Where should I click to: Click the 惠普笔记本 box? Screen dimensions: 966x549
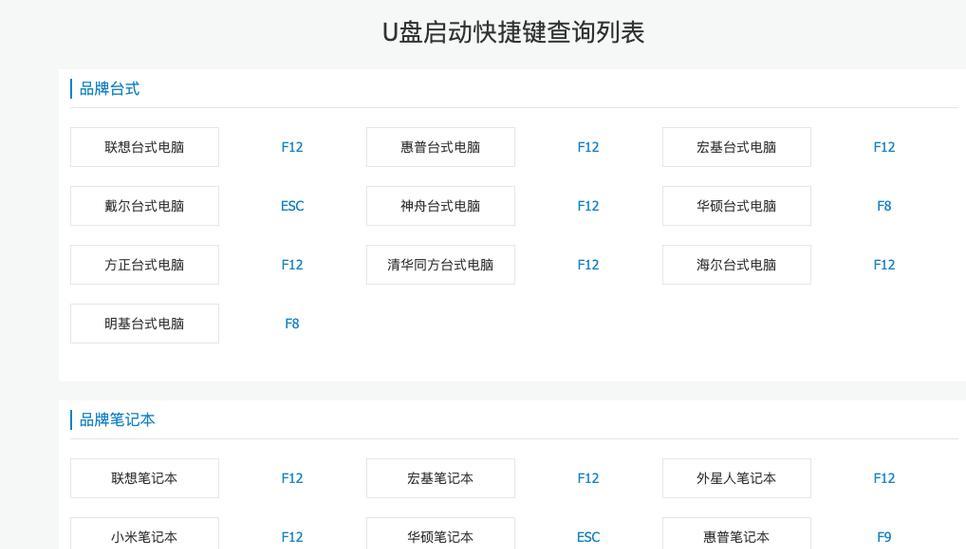coord(736,534)
